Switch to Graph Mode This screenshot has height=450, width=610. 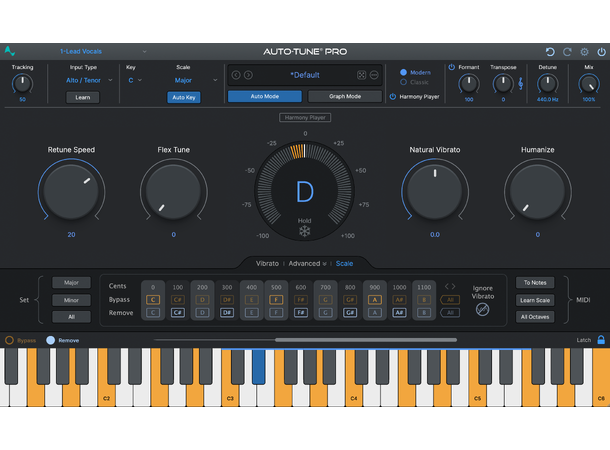(345, 96)
